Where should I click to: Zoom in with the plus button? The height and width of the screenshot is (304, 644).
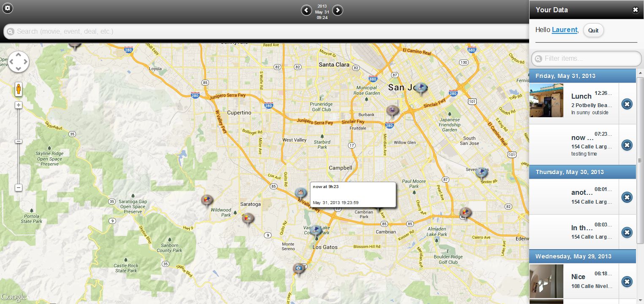(x=19, y=105)
